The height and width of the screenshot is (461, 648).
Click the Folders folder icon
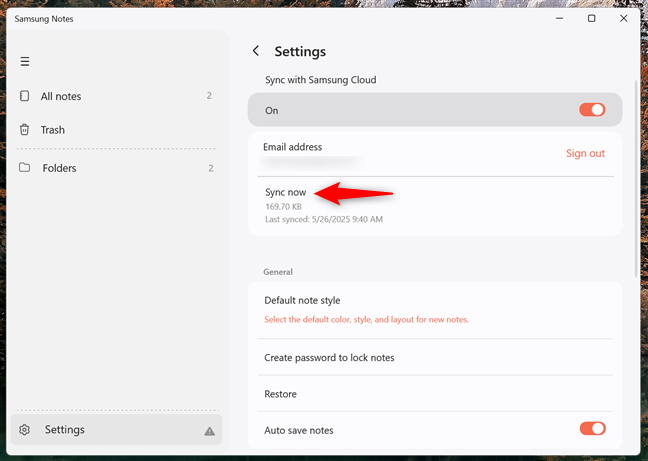(x=24, y=167)
